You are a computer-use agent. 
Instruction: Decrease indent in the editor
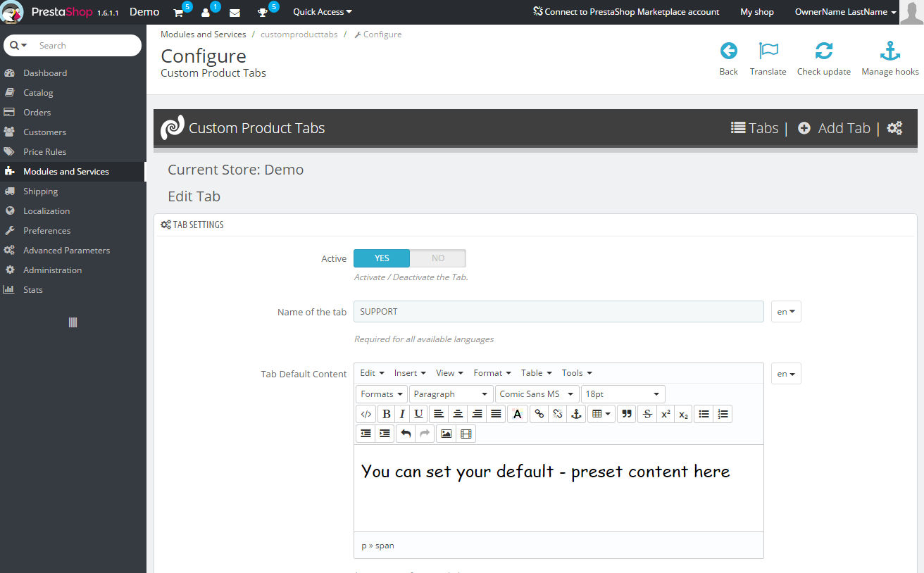pos(366,434)
